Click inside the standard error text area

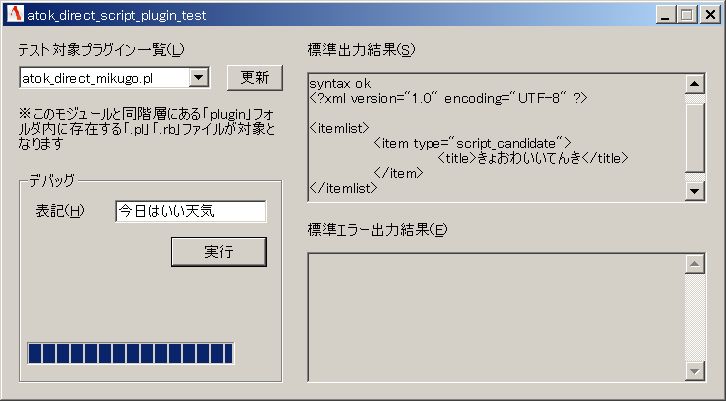(x=496, y=318)
